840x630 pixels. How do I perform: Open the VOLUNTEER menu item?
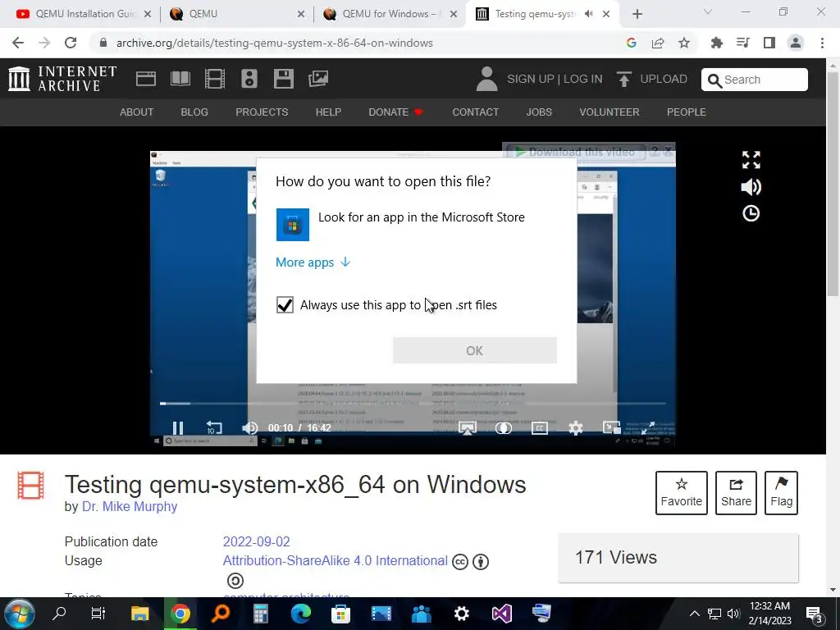click(609, 112)
